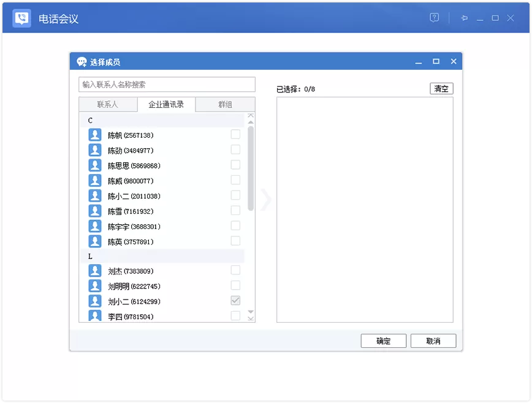Click the avatar icon of 刘明明
Screen dimensions: 532x403
coord(95,286)
